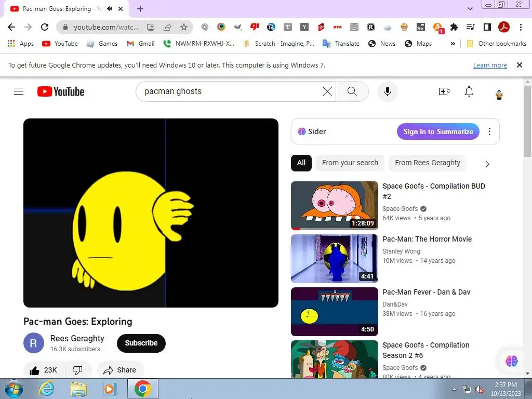Image resolution: width=532 pixels, height=399 pixels.
Task: Show more filter chips with right arrow
Action: click(x=487, y=164)
